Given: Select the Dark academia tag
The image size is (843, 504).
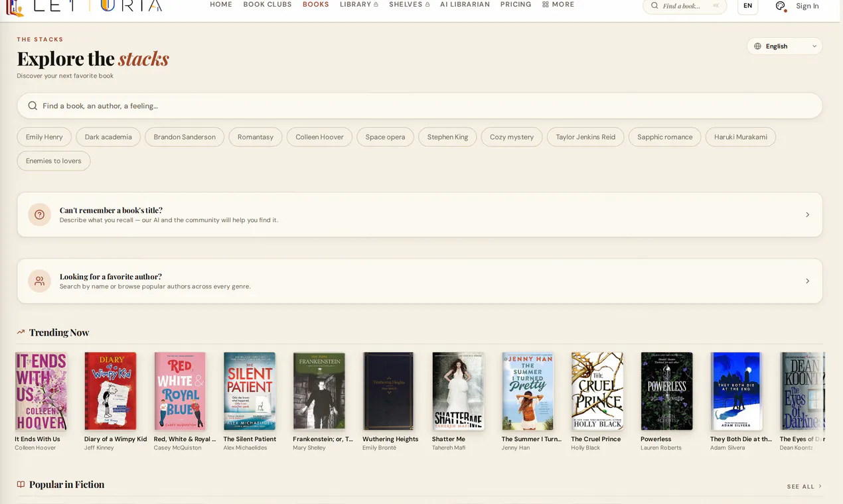Looking at the screenshot, I should click(x=108, y=137).
